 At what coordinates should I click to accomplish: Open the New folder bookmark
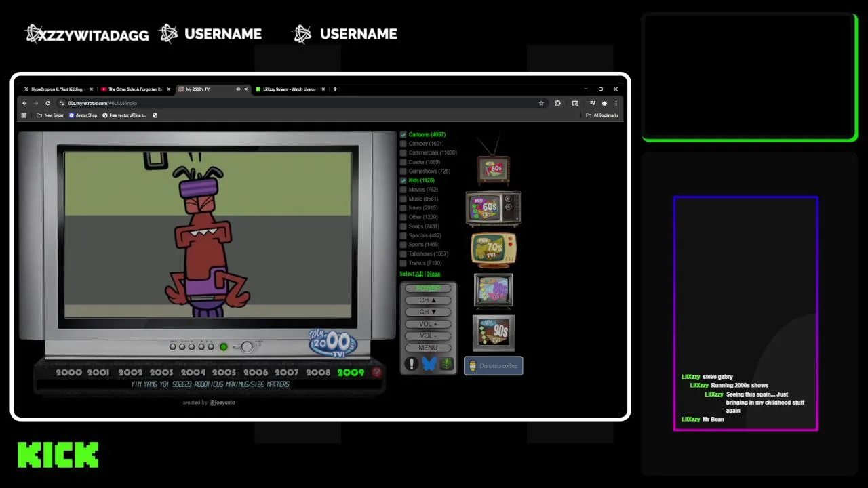[x=50, y=115]
